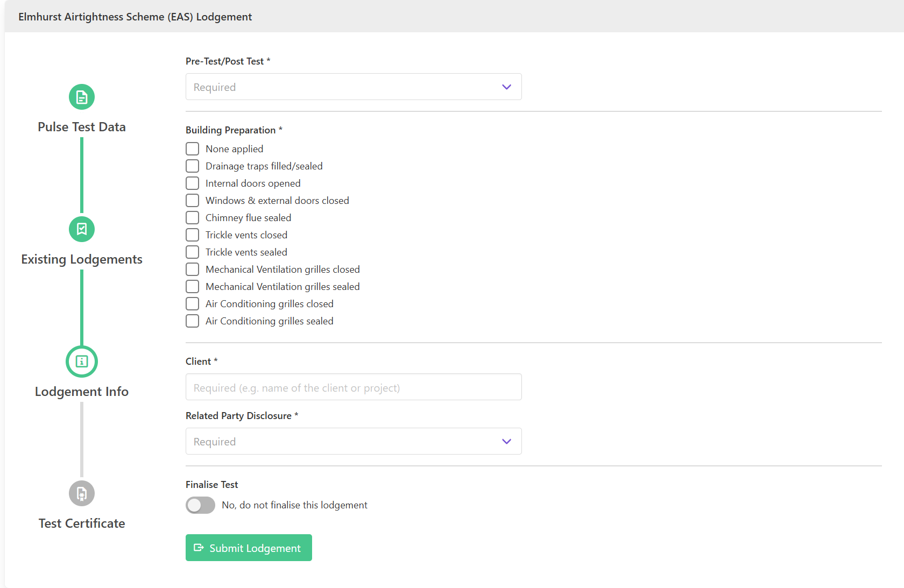Click the Pulse Test Data step icon
The image size is (904, 588).
click(82, 97)
